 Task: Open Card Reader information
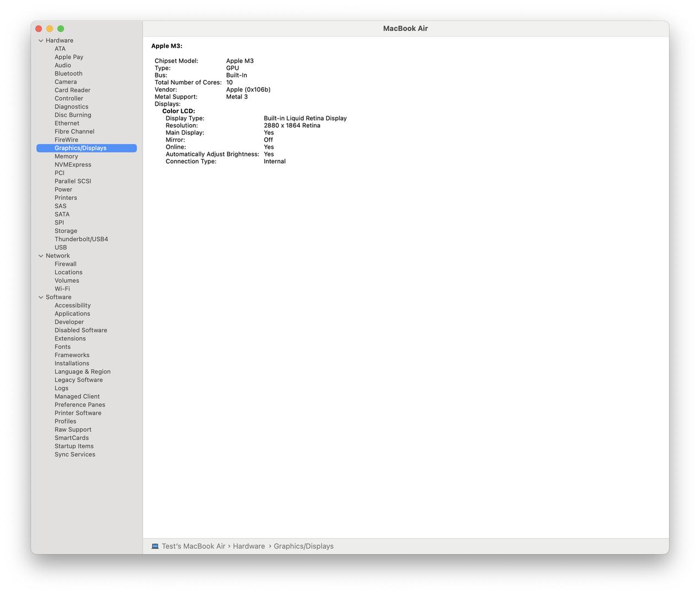72,90
